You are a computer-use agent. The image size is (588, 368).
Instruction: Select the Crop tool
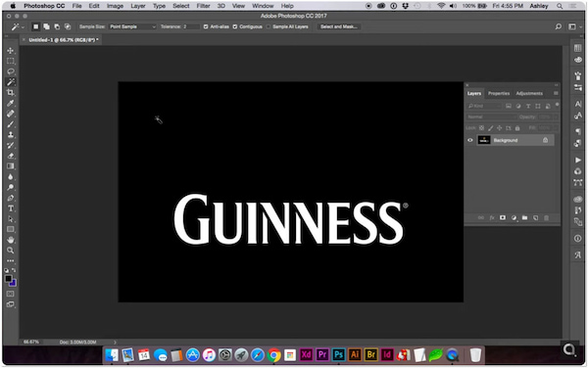11,92
